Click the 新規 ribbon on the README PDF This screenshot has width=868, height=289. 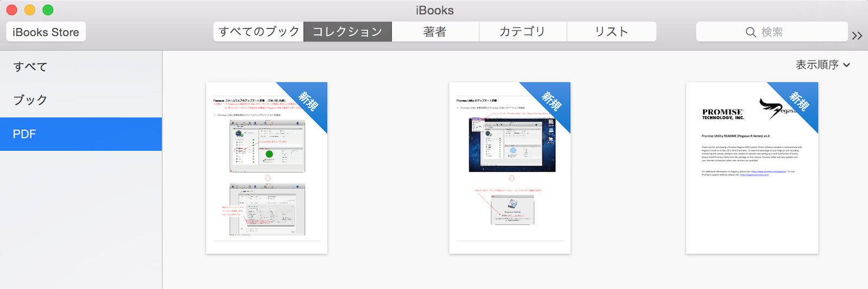[x=799, y=101]
